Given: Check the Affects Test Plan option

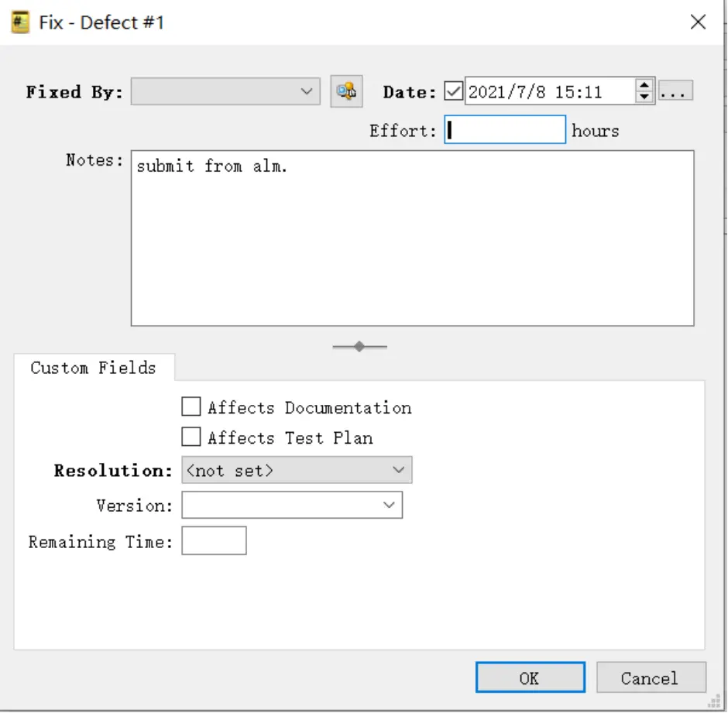Looking at the screenshot, I should 191,437.
